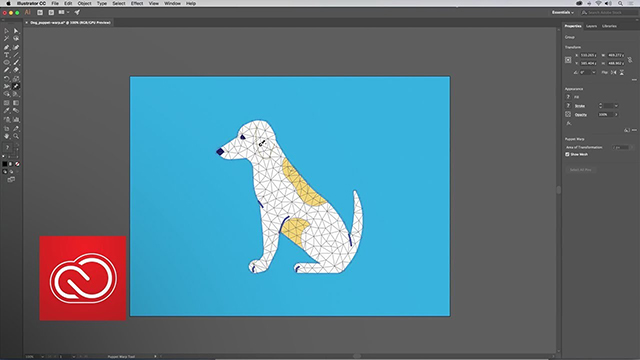Open Stroke panel via Stroke link
The height and width of the screenshot is (360, 640).
pos(580,106)
